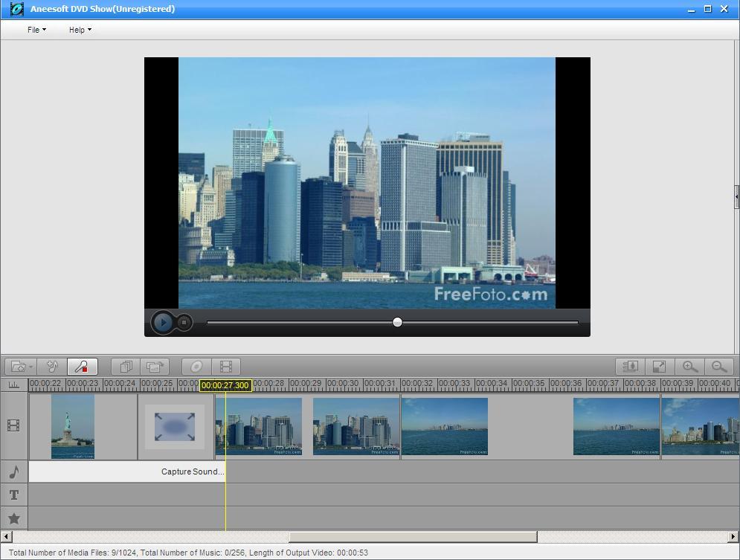Open the Help menu
Screen dimensions: 740x560
[x=80, y=30]
